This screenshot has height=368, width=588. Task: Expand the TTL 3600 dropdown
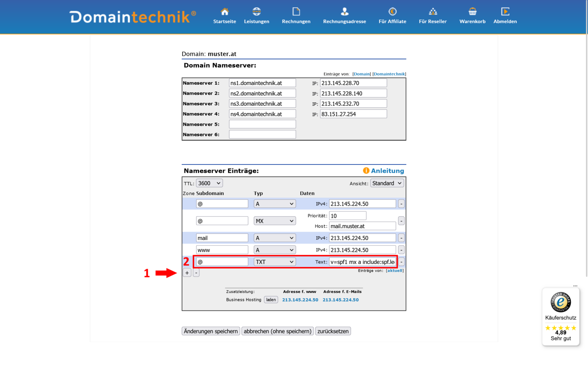(x=209, y=183)
